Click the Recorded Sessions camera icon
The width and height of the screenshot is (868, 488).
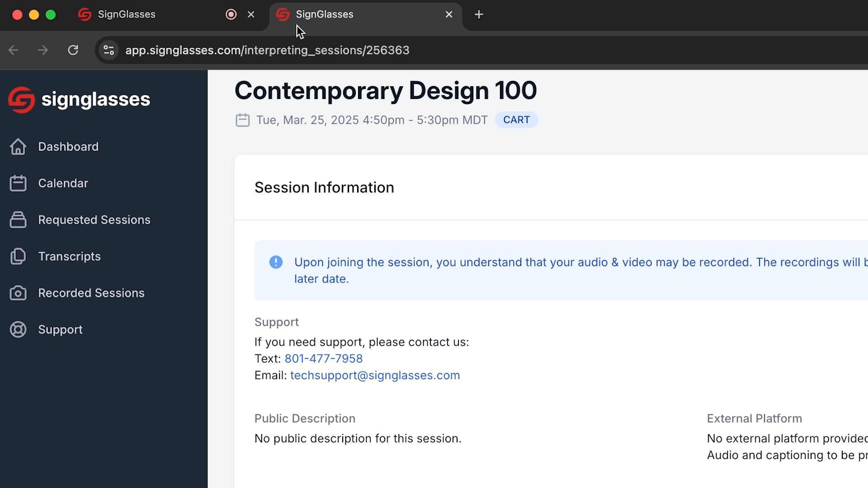(18, 293)
